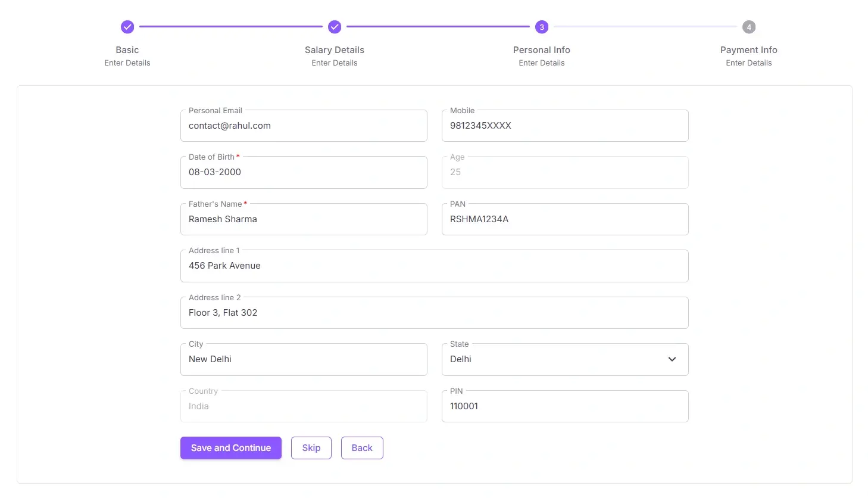Focus the Personal Email field
The image size is (868, 498).
(x=304, y=126)
